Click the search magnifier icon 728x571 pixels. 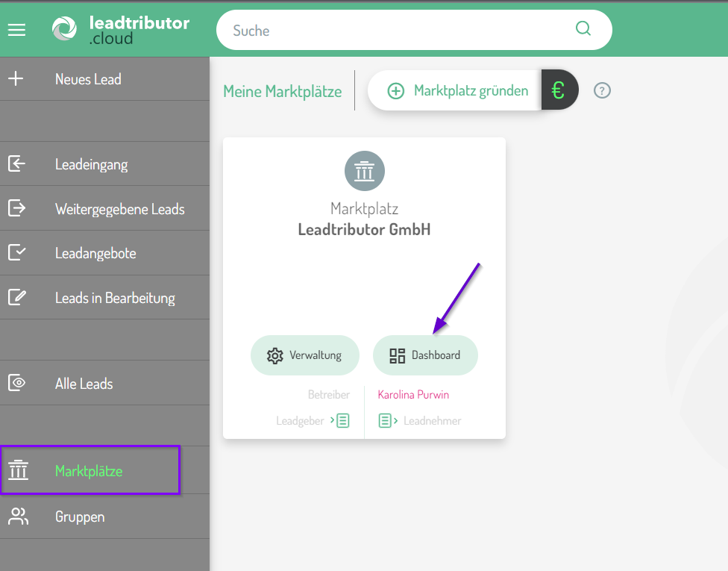pos(583,29)
